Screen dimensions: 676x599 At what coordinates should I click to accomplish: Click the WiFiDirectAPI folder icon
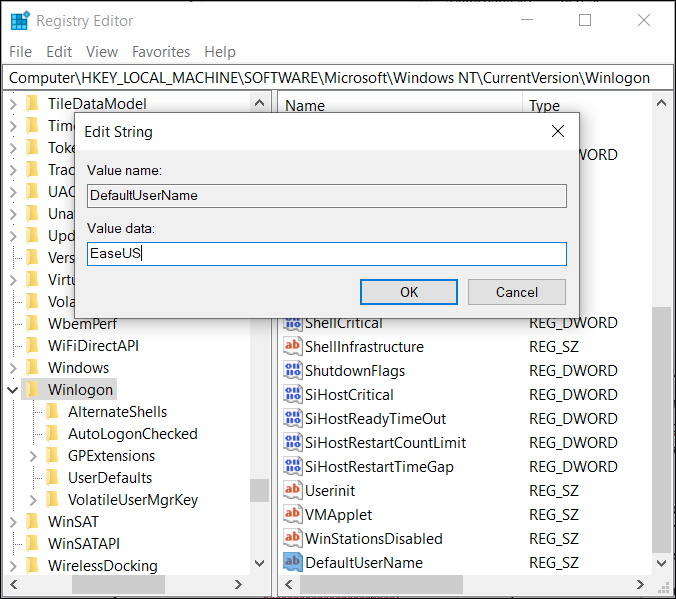click(32, 345)
